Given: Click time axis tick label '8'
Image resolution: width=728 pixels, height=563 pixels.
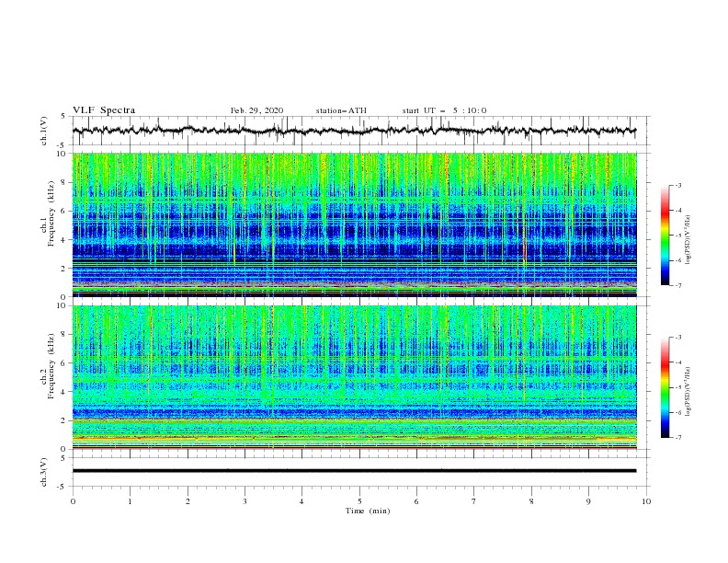Looking at the screenshot, I should (x=531, y=501).
